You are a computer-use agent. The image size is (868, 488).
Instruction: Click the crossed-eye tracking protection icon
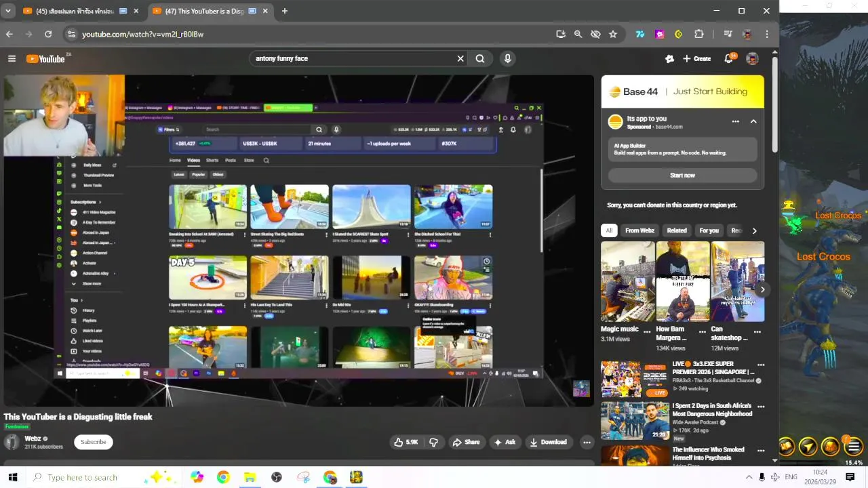pyautogui.click(x=595, y=34)
